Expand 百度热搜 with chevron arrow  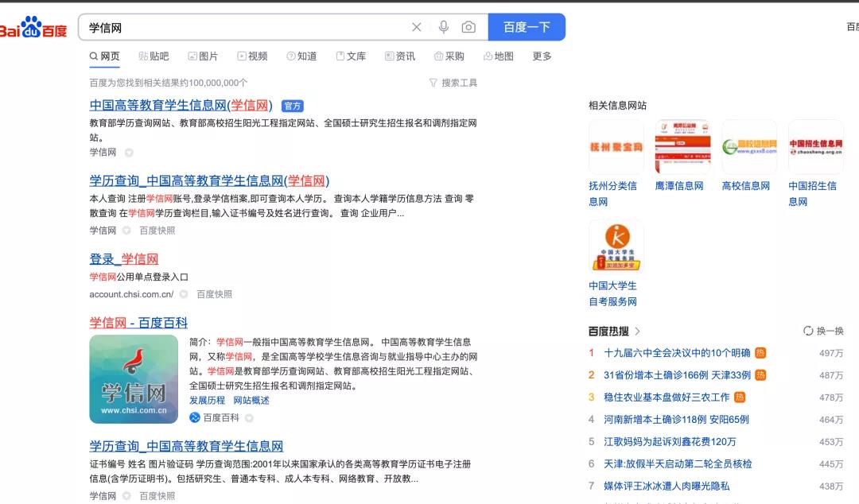(637, 331)
